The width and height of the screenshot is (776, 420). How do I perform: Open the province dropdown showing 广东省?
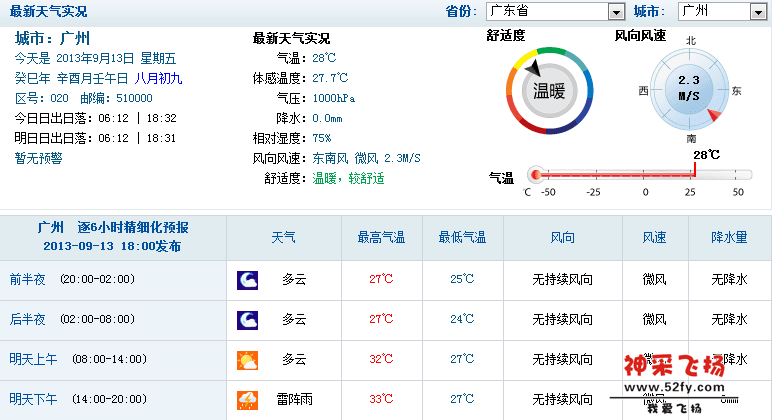click(x=555, y=11)
